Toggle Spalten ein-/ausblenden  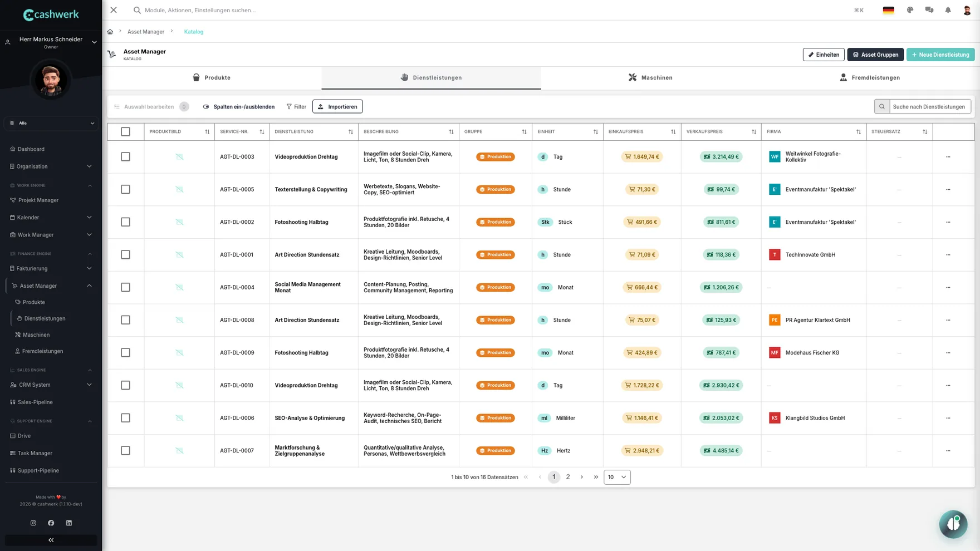tap(239, 106)
